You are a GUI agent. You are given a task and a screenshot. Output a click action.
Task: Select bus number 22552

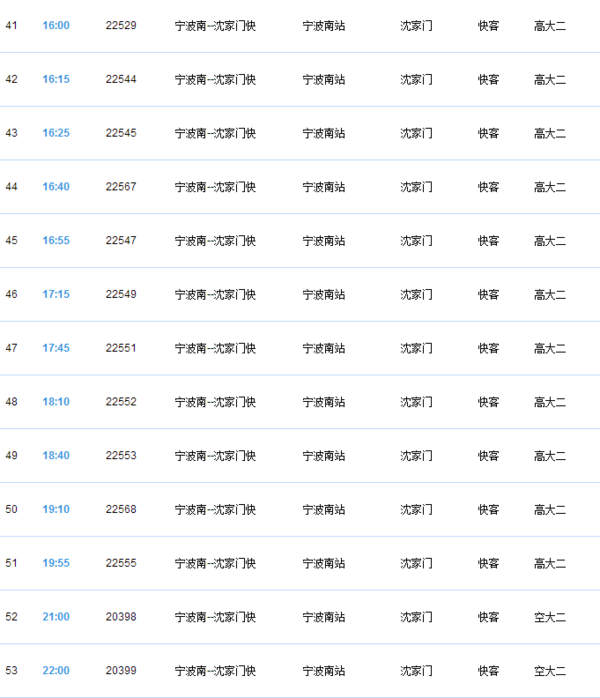(x=121, y=402)
